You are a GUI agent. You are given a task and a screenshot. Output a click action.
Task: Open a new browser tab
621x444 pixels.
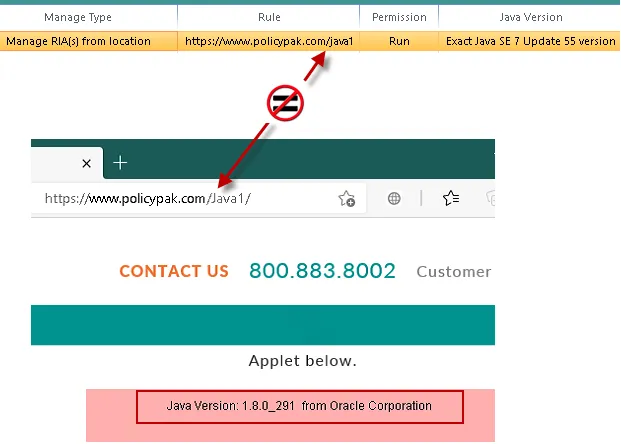(x=120, y=163)
